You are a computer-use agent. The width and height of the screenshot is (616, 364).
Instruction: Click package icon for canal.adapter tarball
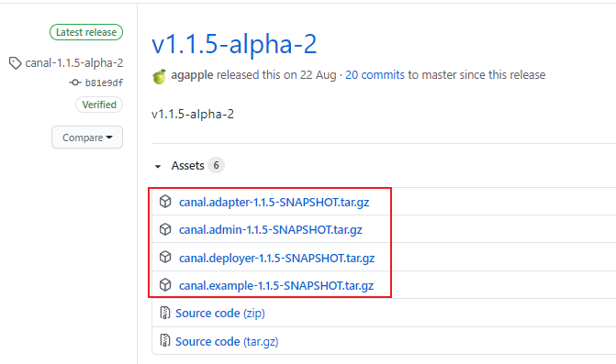click(165, 202)
